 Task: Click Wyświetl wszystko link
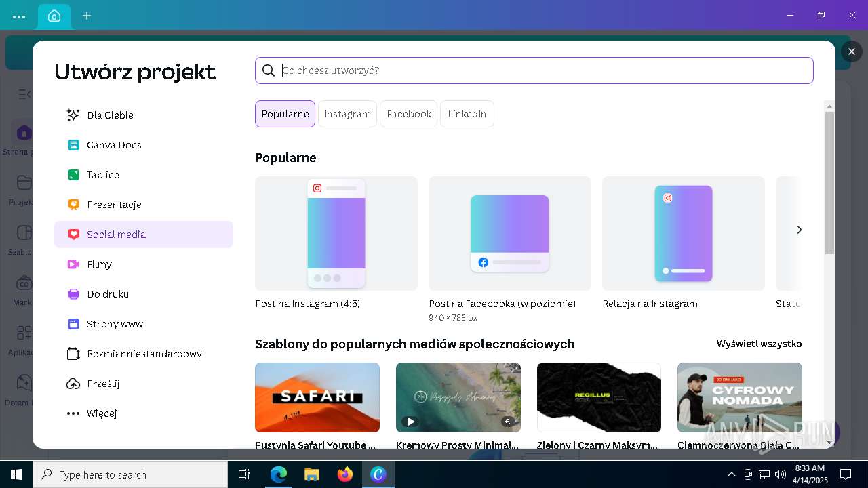759,344
